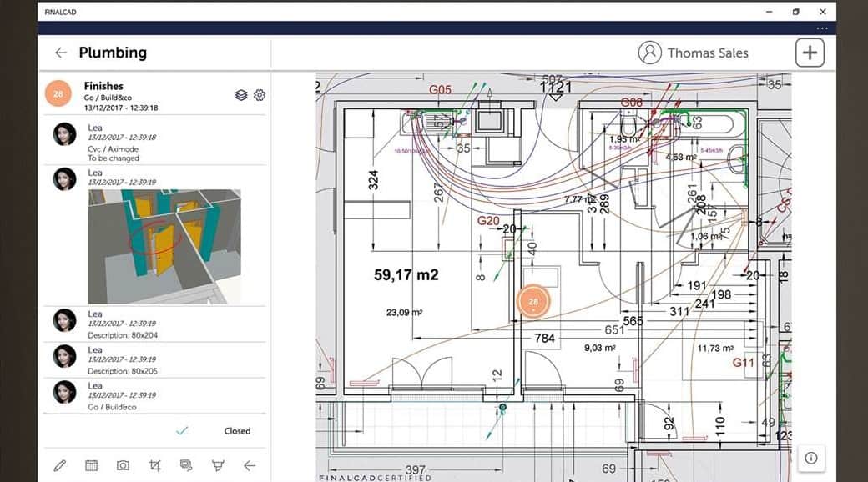Image resolution: width=868 pixels, height=482 pixels.
Task: Select the crop tool
Action: click(x=154, y=466)
